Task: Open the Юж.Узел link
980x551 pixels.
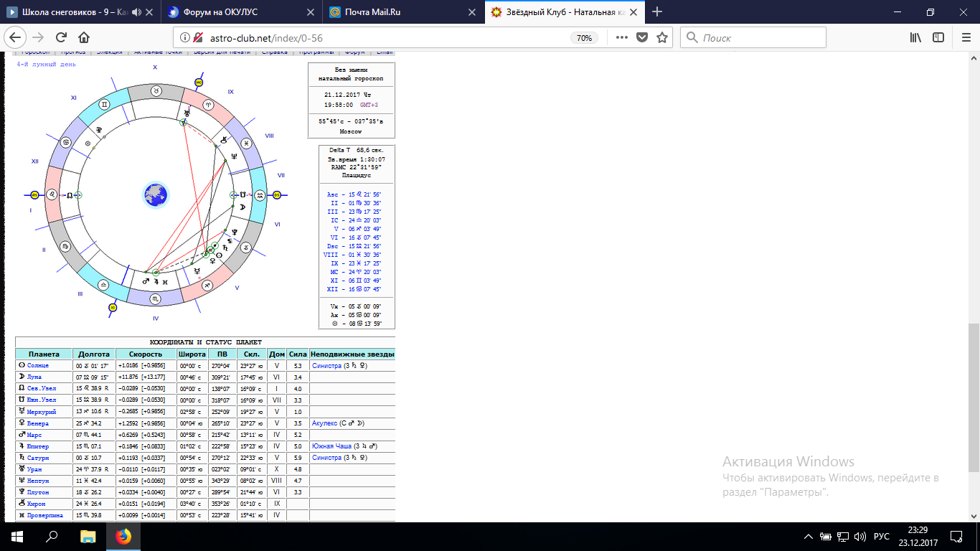Action: coord(40,400)
